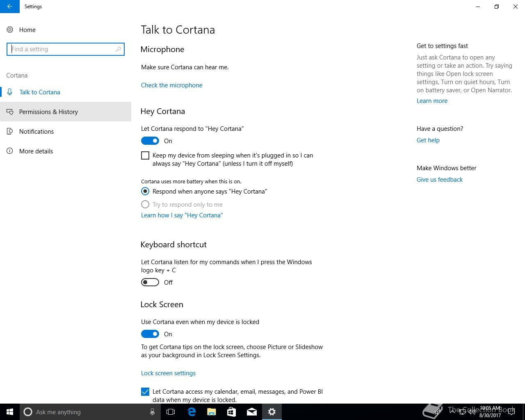Screen dimensions: 525x420
Task: Click the taskbar microphone icon
Action: pos(152,412)
